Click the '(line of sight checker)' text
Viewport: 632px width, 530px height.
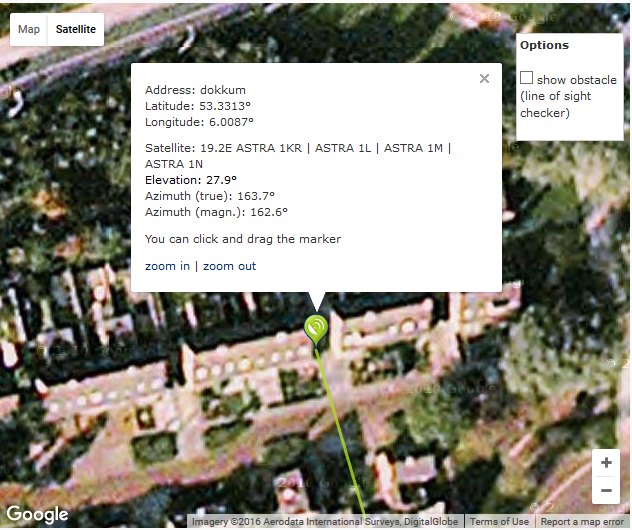[x=555, y=104]
